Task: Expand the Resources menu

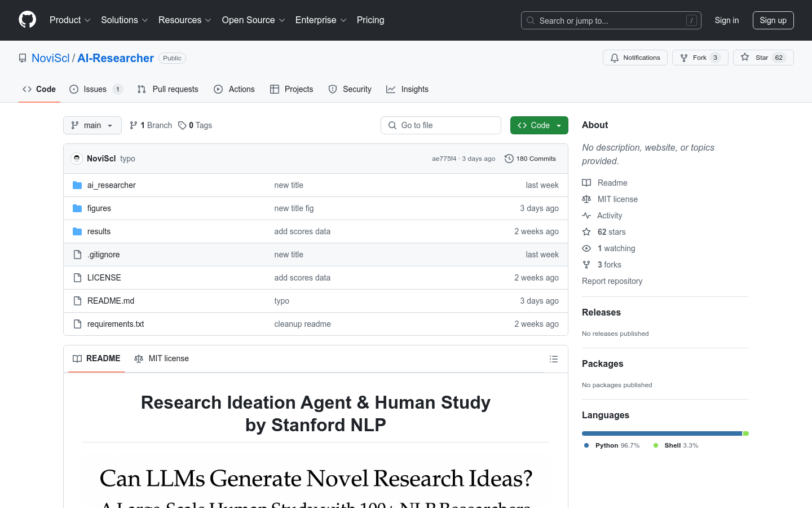Action: (x=185, y=20)
